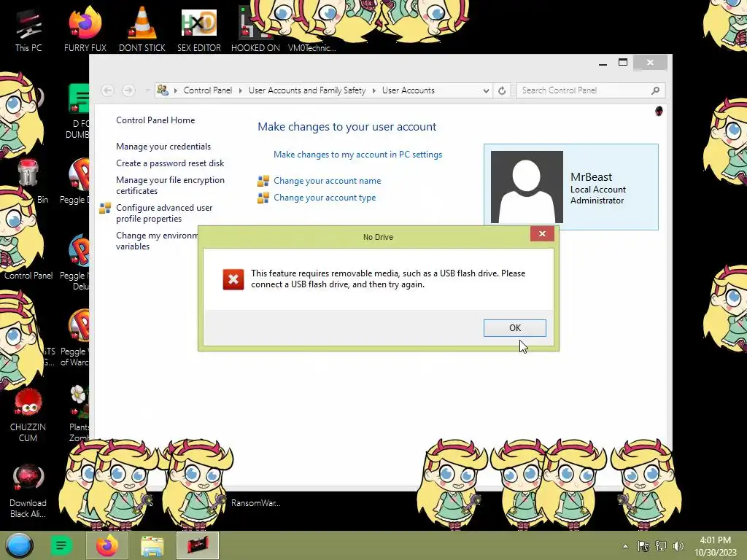Select HOOKED ON desktop icon
Image resolution: width=747 pixels, height=560 pixels.
tap(255, 29)
